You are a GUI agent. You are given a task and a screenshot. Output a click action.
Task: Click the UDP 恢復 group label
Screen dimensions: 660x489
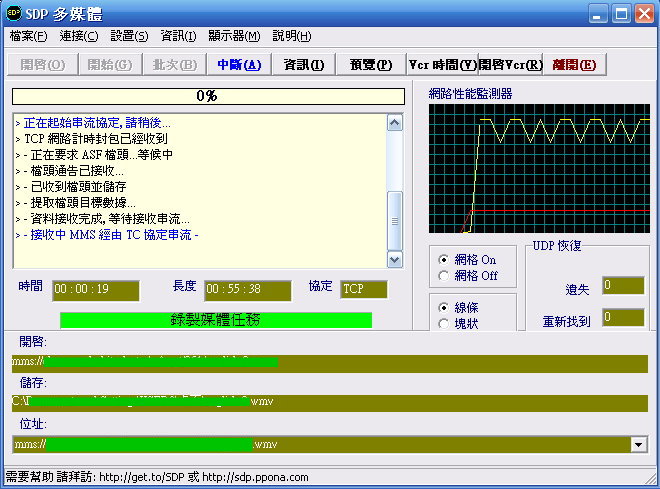pos(557,246)
